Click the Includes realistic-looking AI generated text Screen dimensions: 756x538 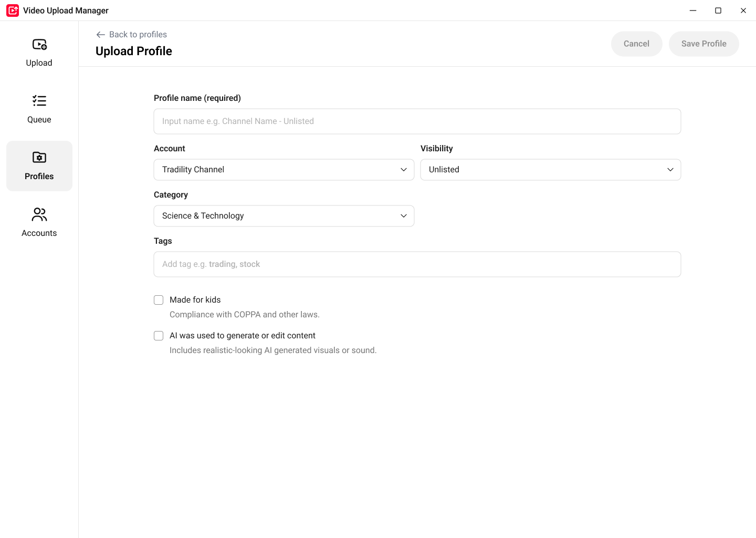pos(273,350)
